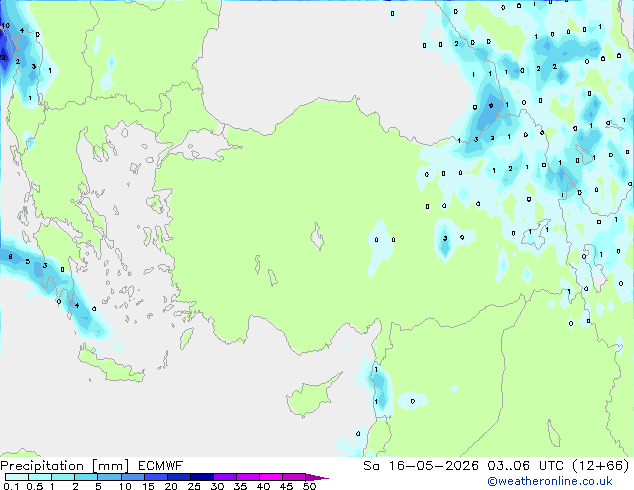The image size is (634, 490).
Task: Click the 0.5 legend scale label
Action: 34,486
